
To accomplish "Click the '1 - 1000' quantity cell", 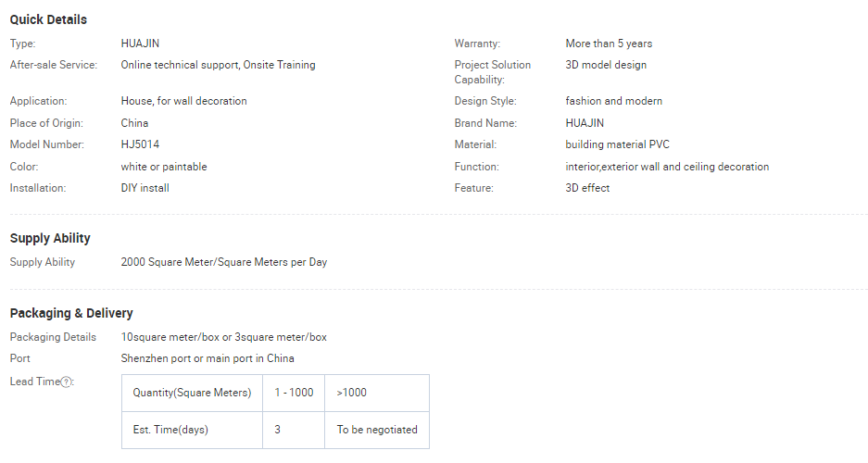I will point(294,393).
